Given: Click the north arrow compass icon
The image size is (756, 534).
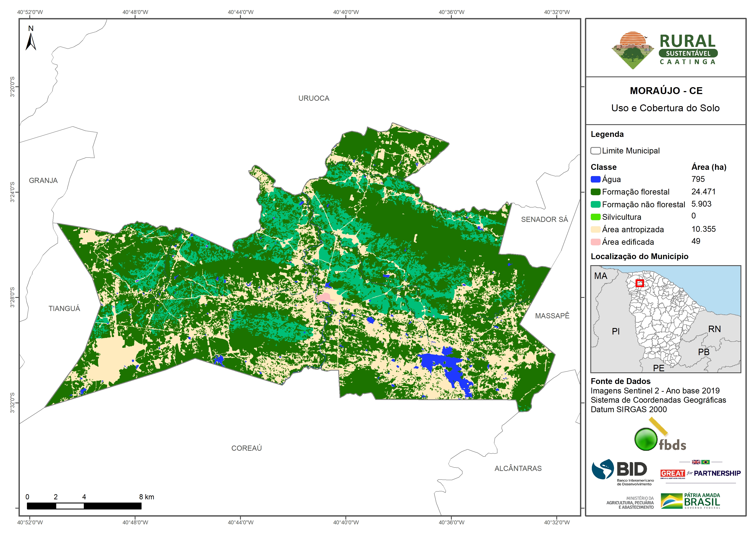Looking at the screenshot, I should click(x=31, y=40).
